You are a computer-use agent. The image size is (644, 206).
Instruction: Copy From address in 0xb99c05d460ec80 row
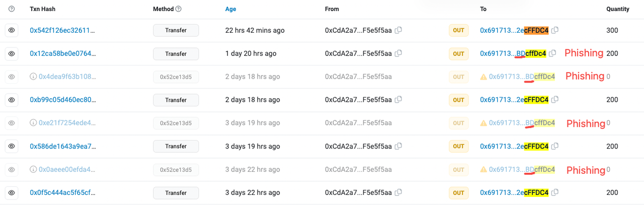[x=398, y=100]
